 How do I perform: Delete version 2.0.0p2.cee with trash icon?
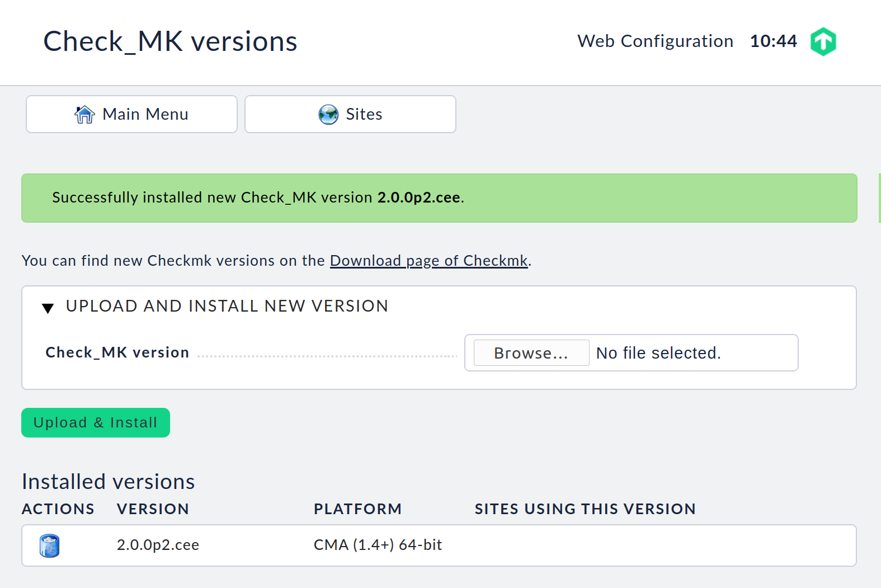tap(49, 545)
